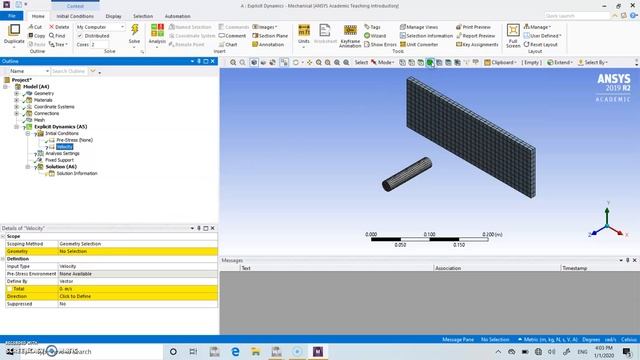Click the Solve lightning icon
The width and height of the screenshot is (640, 360).
point(134,30)
